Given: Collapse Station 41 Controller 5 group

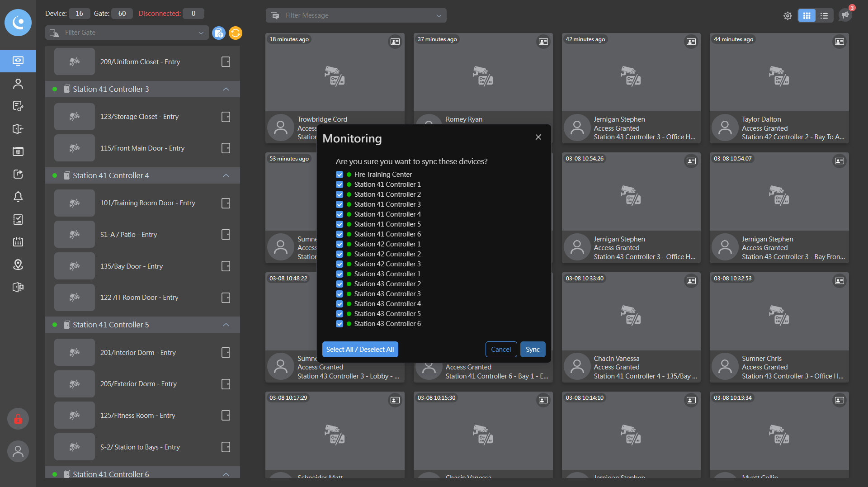Looking at the screenshot, I should coord(226,325).
